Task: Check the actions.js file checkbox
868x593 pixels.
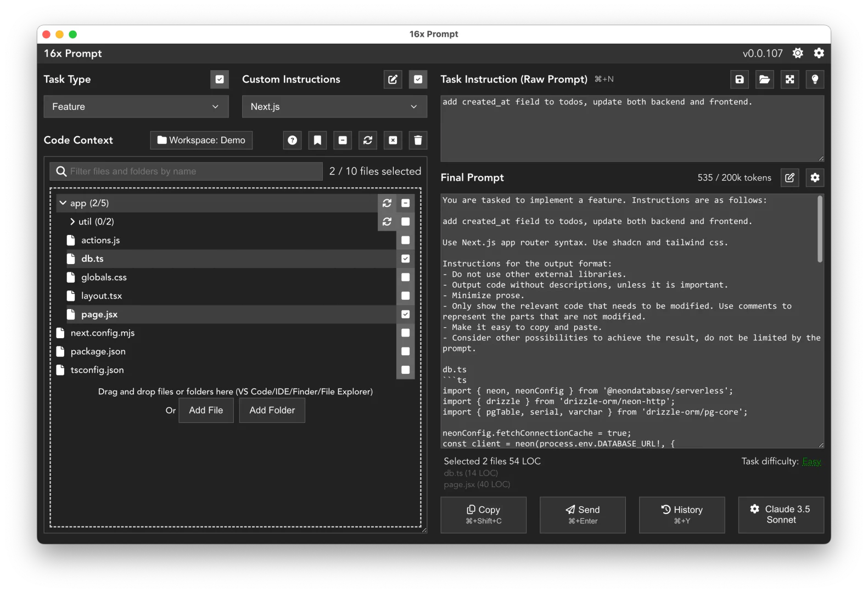Action: coord(406,240)
